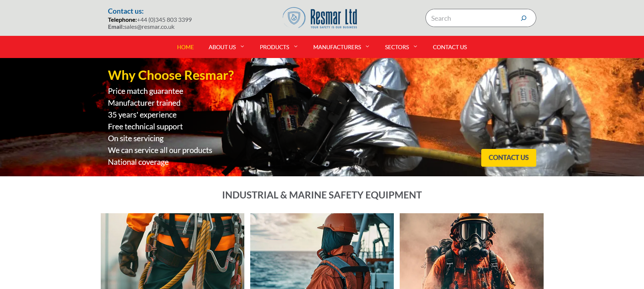
Task: Click 'Free technical support' text
Action: tap(145, 127)
